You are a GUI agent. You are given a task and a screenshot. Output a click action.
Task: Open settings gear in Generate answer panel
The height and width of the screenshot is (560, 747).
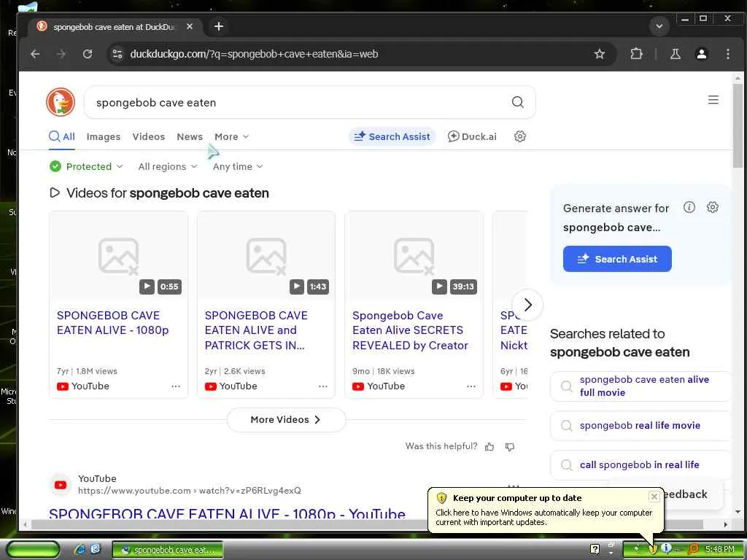pos(712,207)
